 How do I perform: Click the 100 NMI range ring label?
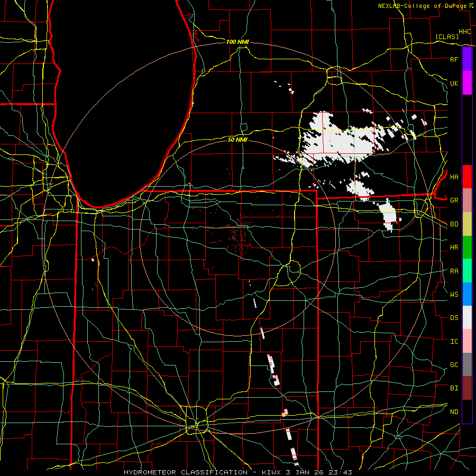tap(237, 42)
